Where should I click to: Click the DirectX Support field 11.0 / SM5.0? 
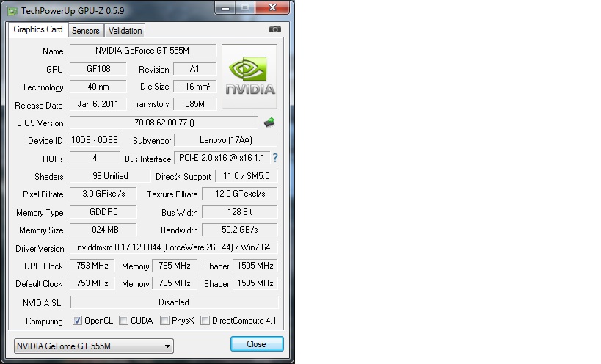click(x=246, y=176)
